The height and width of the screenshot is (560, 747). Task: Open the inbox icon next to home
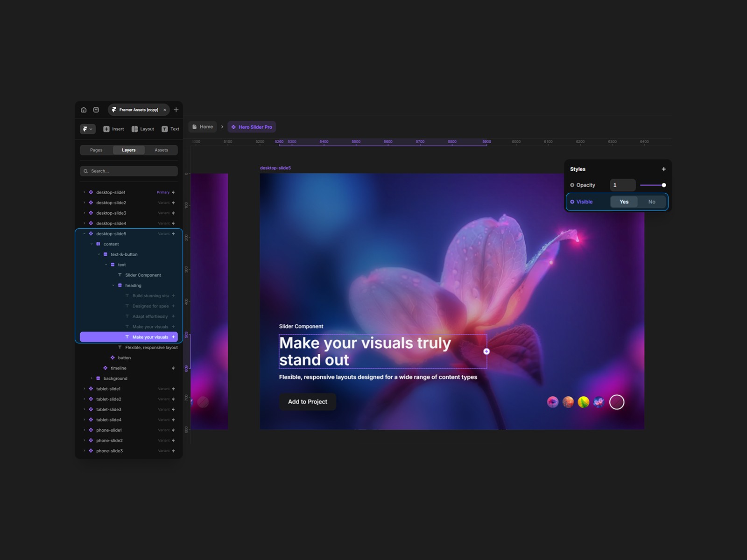click(x=96, y=110)
